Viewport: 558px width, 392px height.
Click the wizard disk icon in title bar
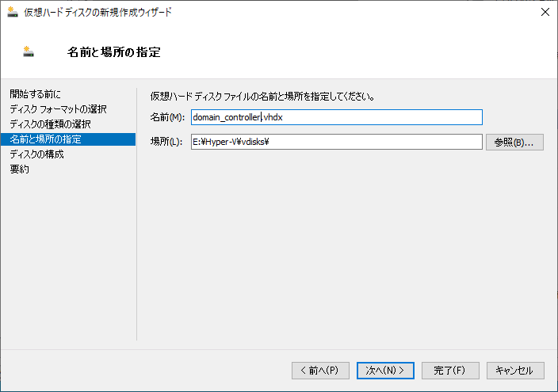pyautogui.click(x=13, y=12)
